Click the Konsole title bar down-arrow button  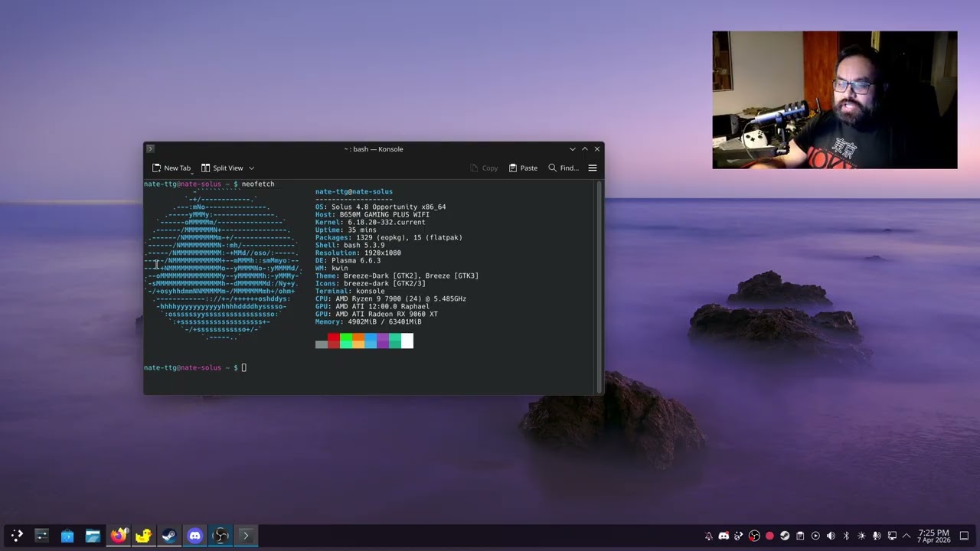point(572,148)
